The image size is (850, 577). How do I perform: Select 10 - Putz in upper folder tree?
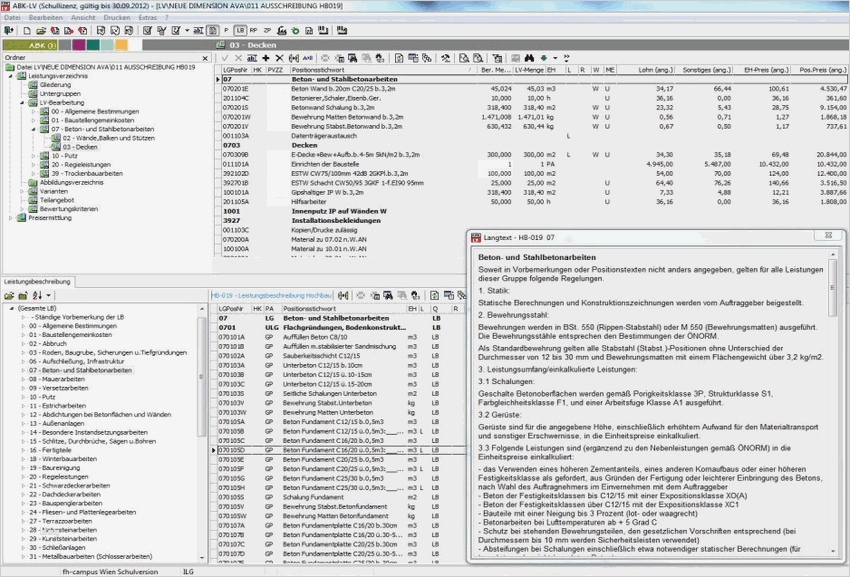click(65, 156)
